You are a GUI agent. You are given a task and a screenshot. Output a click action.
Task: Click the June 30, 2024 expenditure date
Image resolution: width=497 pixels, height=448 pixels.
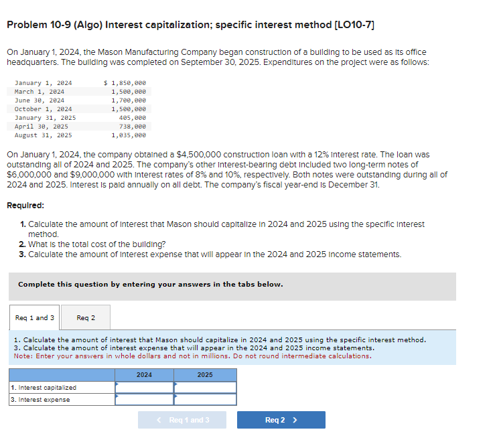(40, 100)
